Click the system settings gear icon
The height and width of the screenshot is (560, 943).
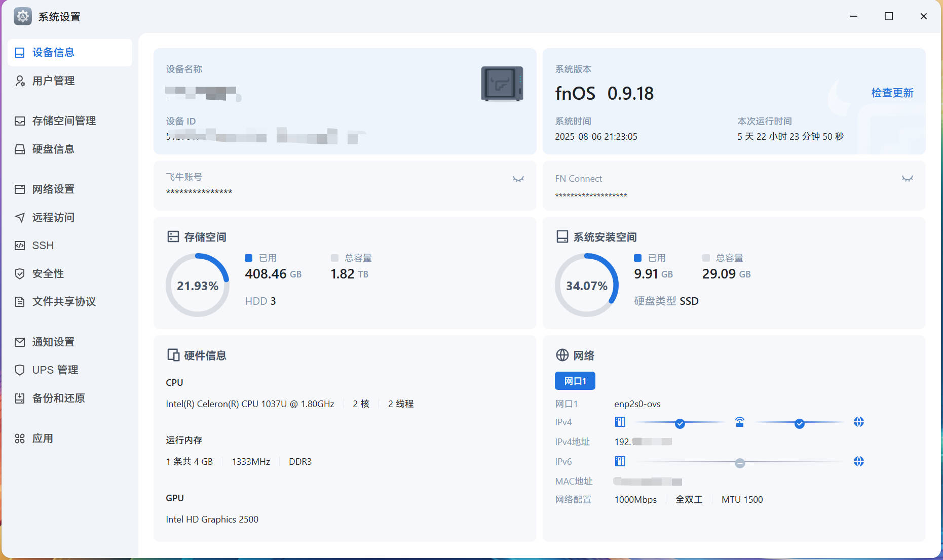pos(23,16)
